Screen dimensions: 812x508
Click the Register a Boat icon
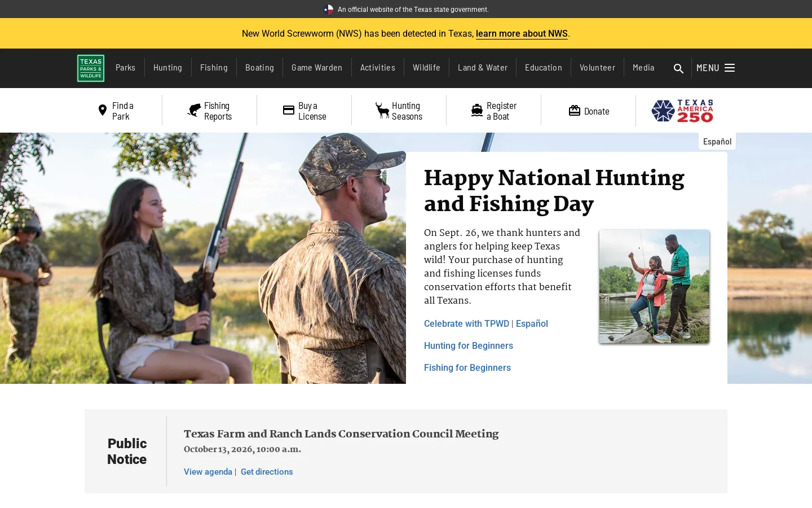pos(477,110)
